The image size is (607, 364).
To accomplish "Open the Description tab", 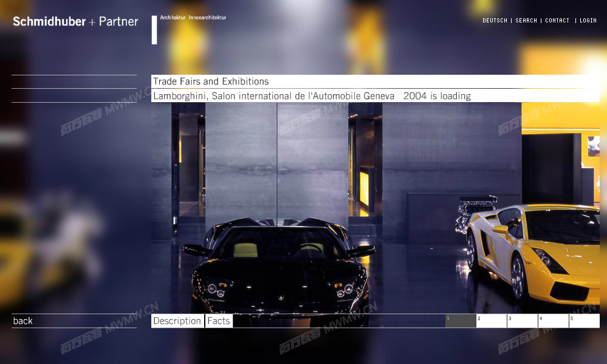I will (x=177, y=321).
